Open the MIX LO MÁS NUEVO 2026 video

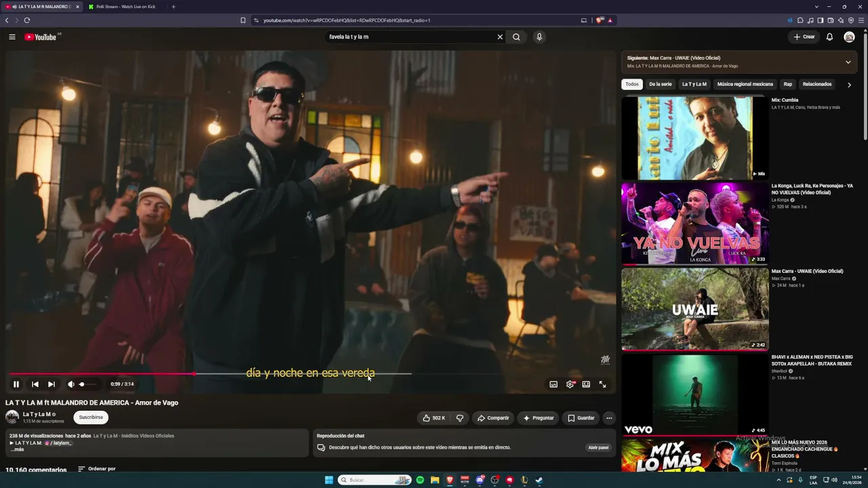click(x=695, y=455)
